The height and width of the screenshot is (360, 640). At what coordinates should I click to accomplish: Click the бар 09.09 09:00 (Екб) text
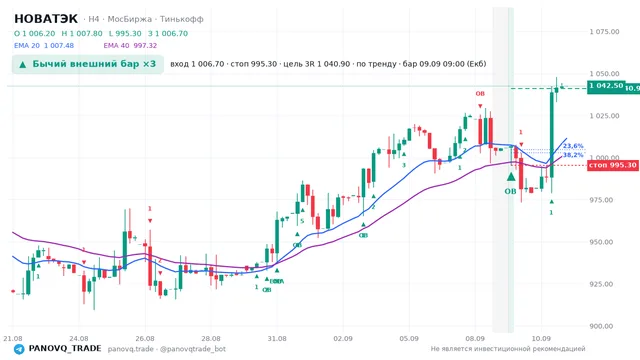click(444, 64)
